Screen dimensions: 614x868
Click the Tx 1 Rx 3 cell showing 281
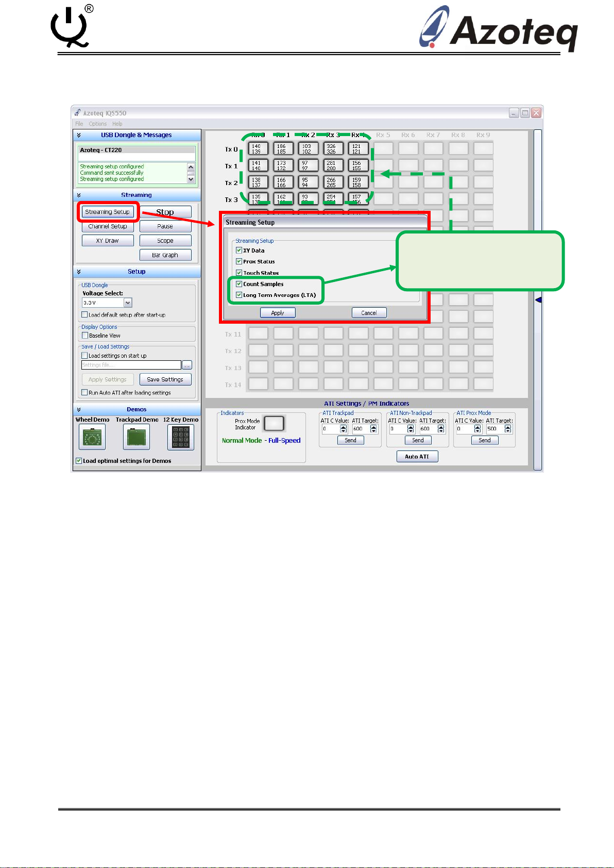(333, 165)
